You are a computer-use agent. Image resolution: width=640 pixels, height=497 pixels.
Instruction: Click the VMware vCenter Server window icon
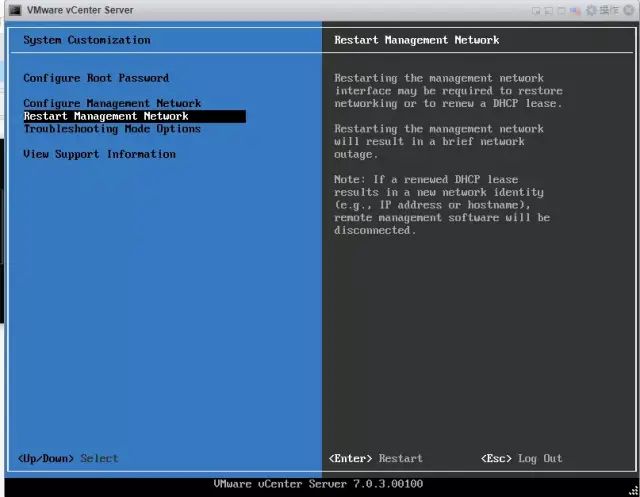point(15,10)
